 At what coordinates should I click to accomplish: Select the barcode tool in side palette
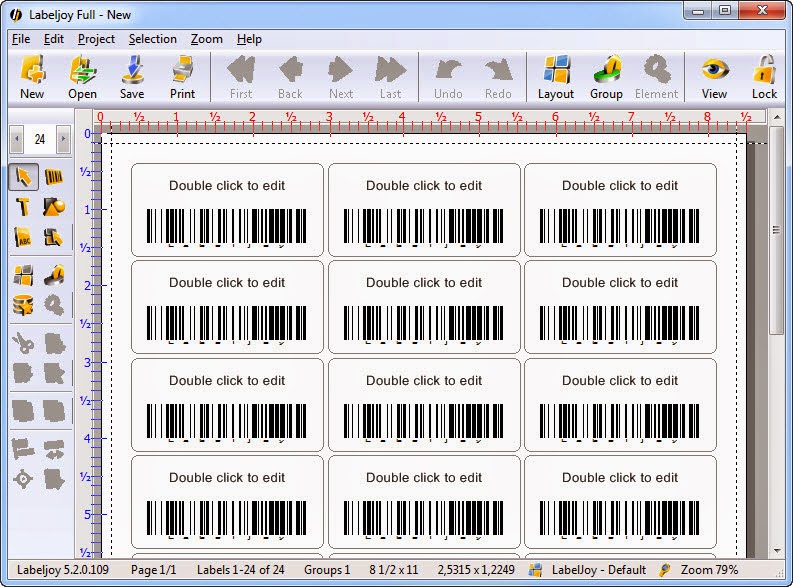(x=54, y=176)
